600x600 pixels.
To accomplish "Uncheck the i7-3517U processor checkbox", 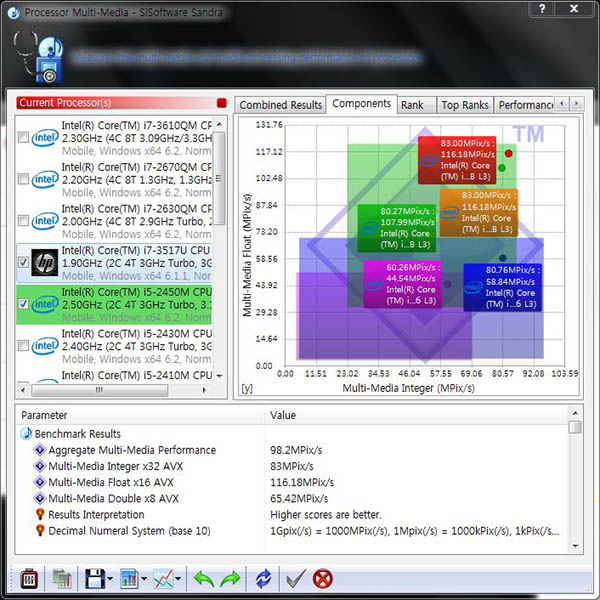I will click(23, 262).
